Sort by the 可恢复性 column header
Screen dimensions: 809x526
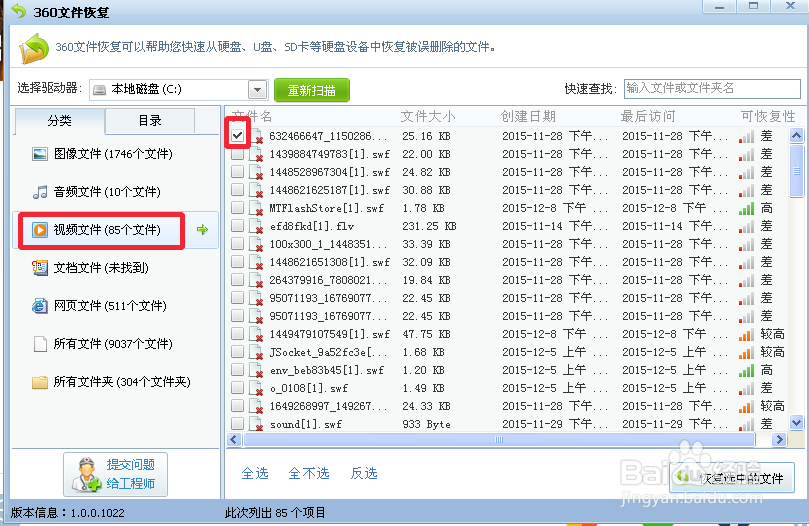tap(768, 117)
